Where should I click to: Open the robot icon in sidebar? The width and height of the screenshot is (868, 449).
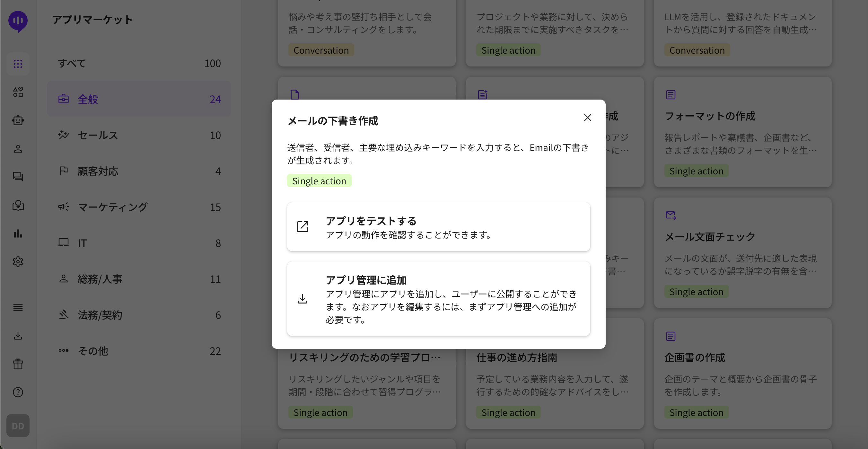[x=18, y=120]
